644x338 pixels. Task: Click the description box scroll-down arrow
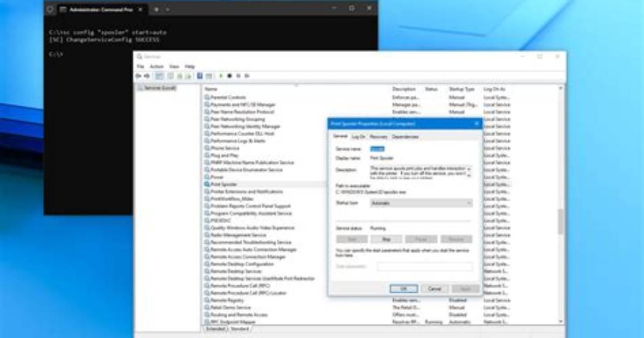[469, 175]
